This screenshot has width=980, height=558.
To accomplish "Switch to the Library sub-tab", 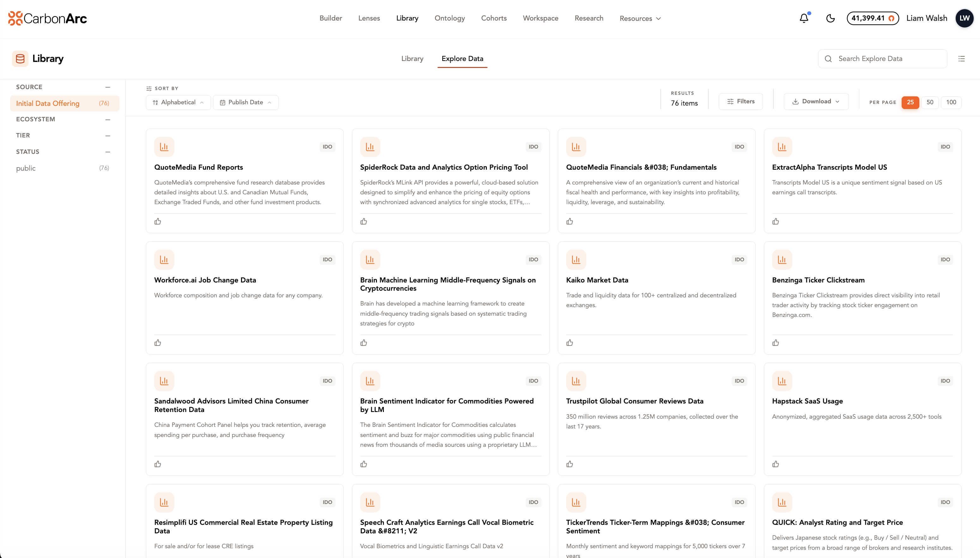I will [412, 59].
